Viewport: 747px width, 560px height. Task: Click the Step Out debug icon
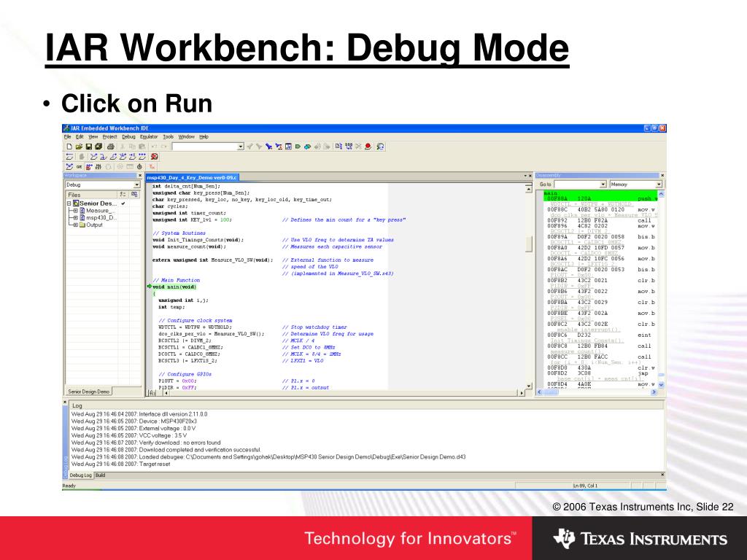point(113,157)
